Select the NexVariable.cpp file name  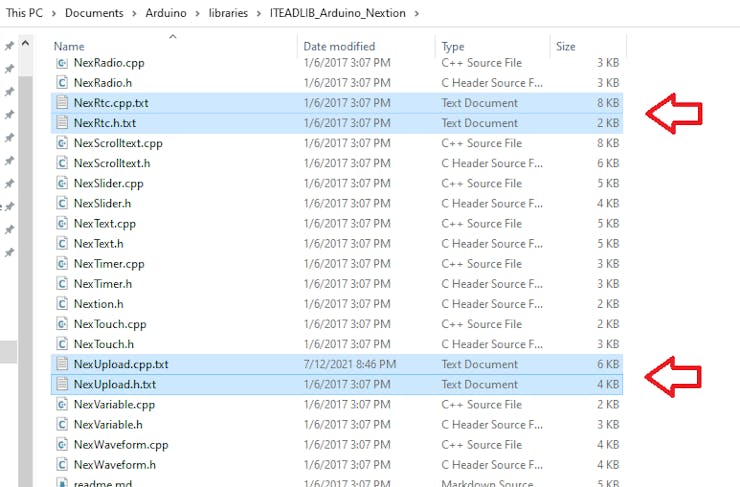[114, 404]
